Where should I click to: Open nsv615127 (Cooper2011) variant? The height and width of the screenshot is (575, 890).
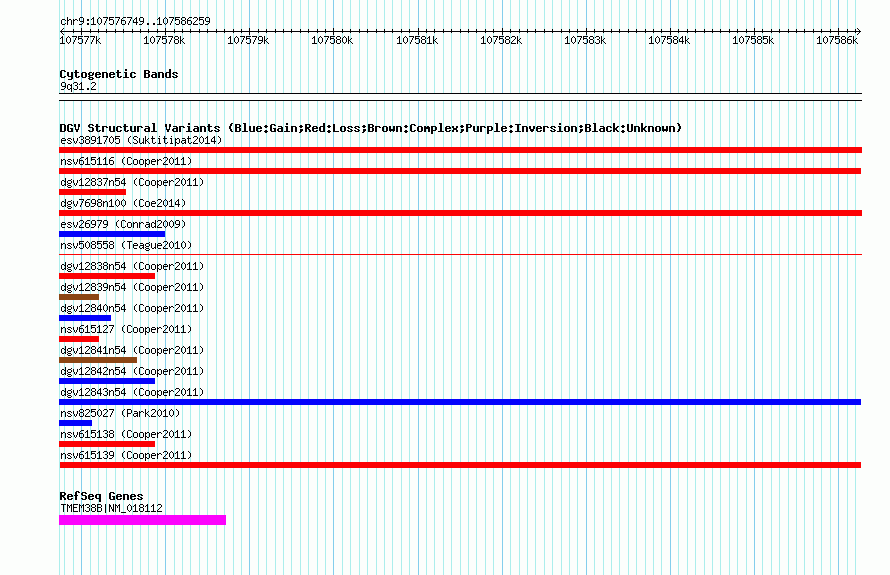click(126, 329)
